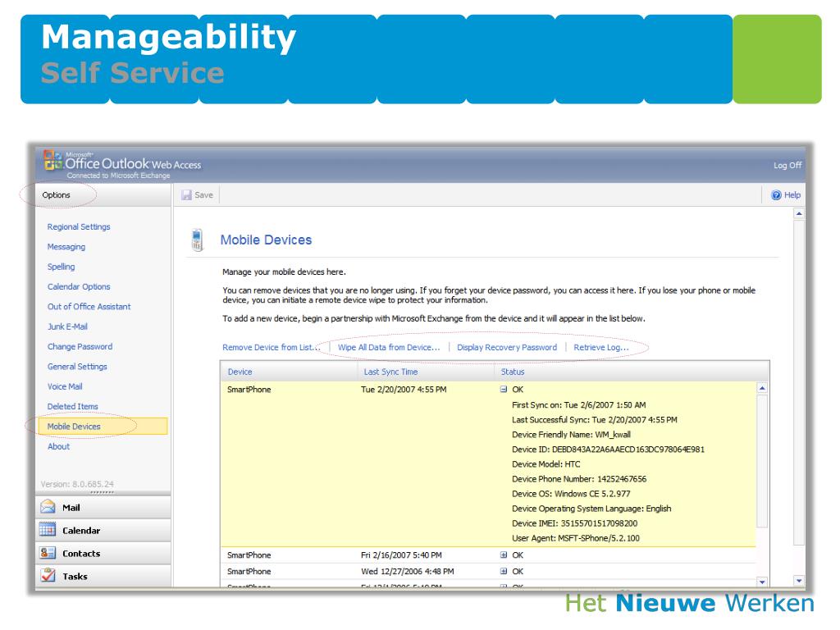
Task: Click Device IMEI line
Action: point(574,523)
